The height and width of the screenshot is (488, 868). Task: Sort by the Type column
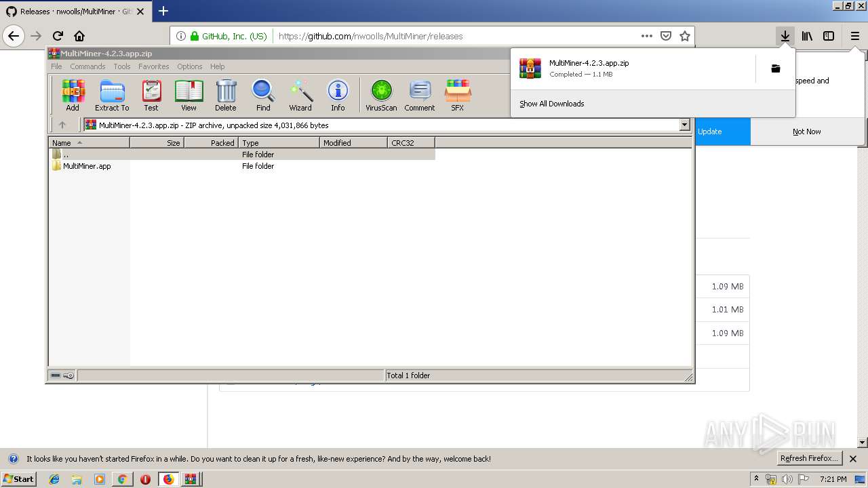279,142
